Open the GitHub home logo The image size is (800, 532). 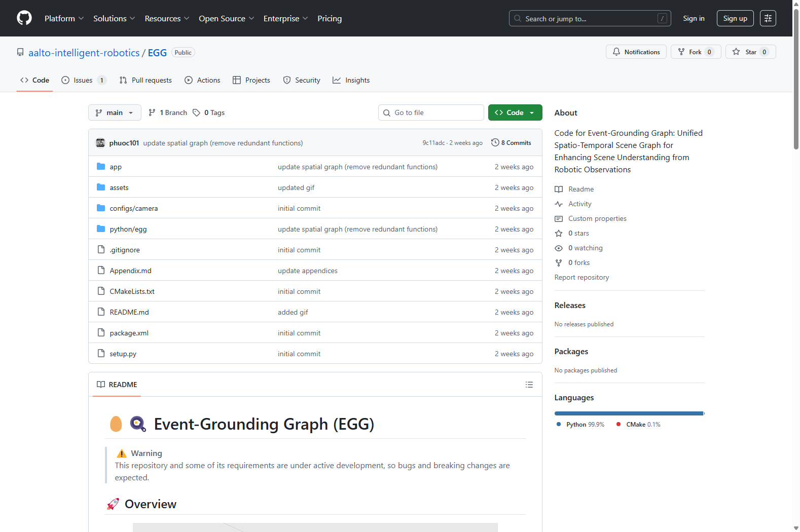[x=24, y=18]
